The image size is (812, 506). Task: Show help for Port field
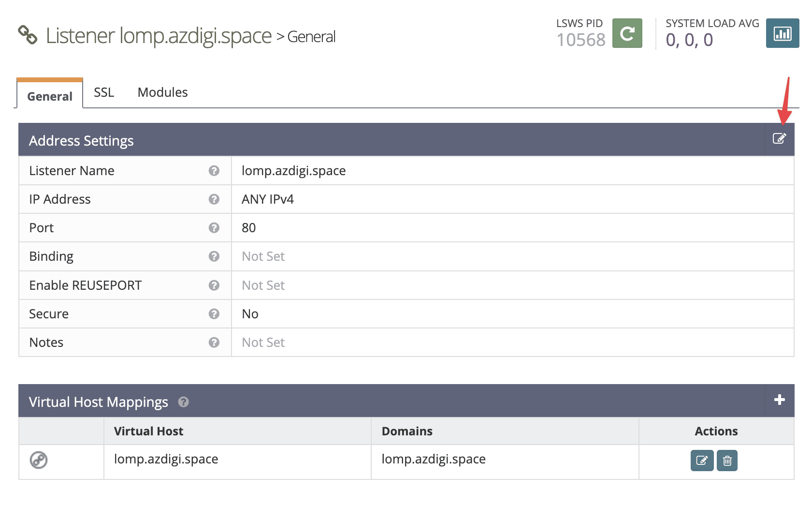214,228
